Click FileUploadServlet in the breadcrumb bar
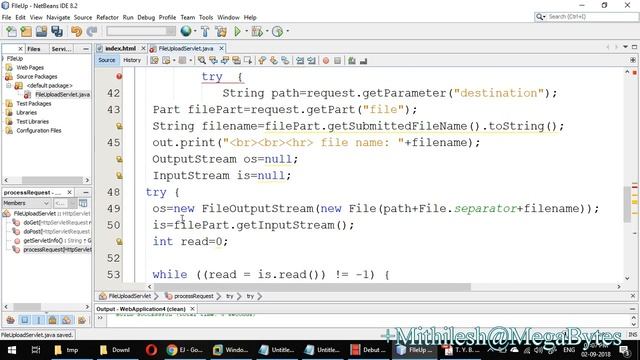 (x=130, y=296)
